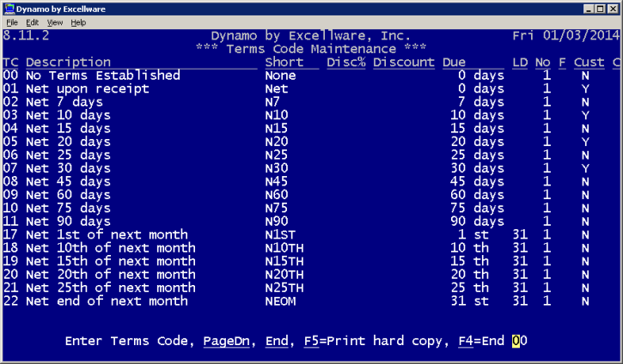This screenshot has width=623, height=364.
Task: Click the 'Cust' column header
Action: [589, 63]
